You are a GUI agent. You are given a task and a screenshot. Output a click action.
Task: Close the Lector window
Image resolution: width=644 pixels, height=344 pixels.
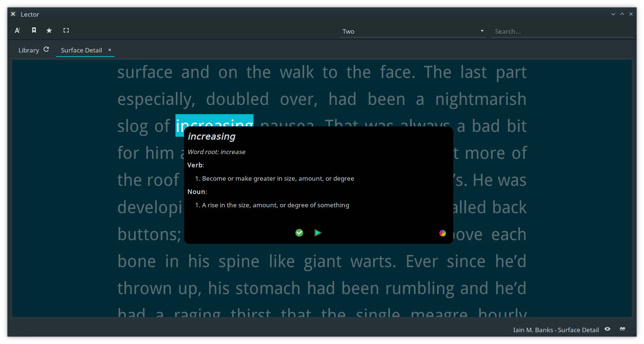[631, 14]
